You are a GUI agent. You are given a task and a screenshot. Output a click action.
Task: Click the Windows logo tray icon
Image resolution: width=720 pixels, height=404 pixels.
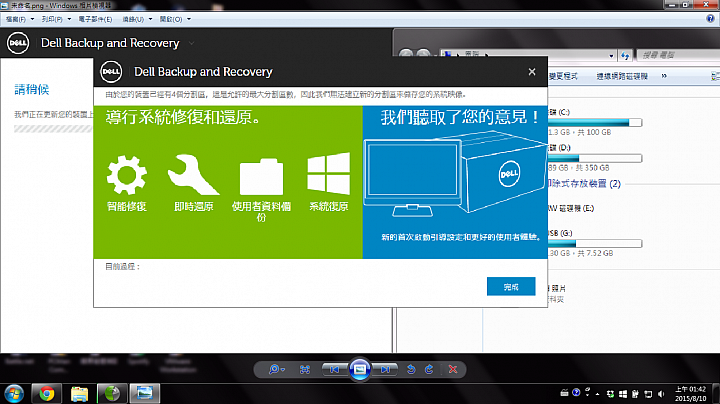pos(623,394)
